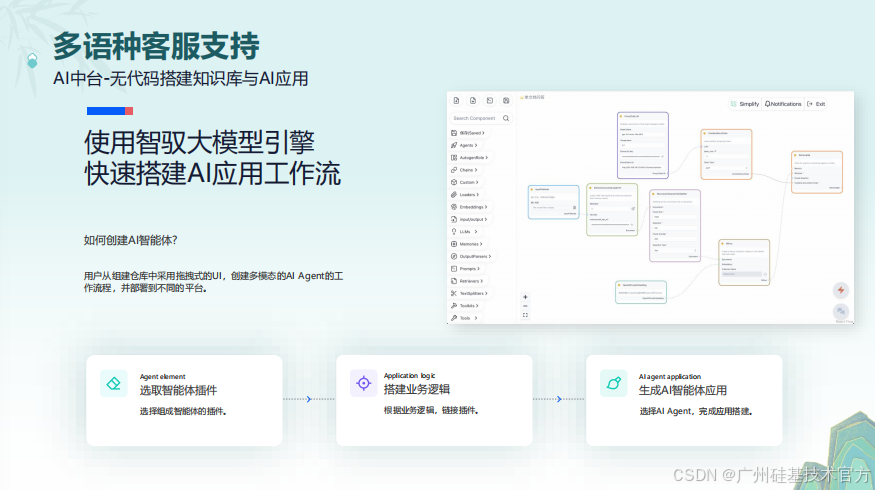The width and height of the screenshot is (875, 490).
Task: Click the text 选择AI Agent，完成应用搭建。
Action: pos(696,411)
